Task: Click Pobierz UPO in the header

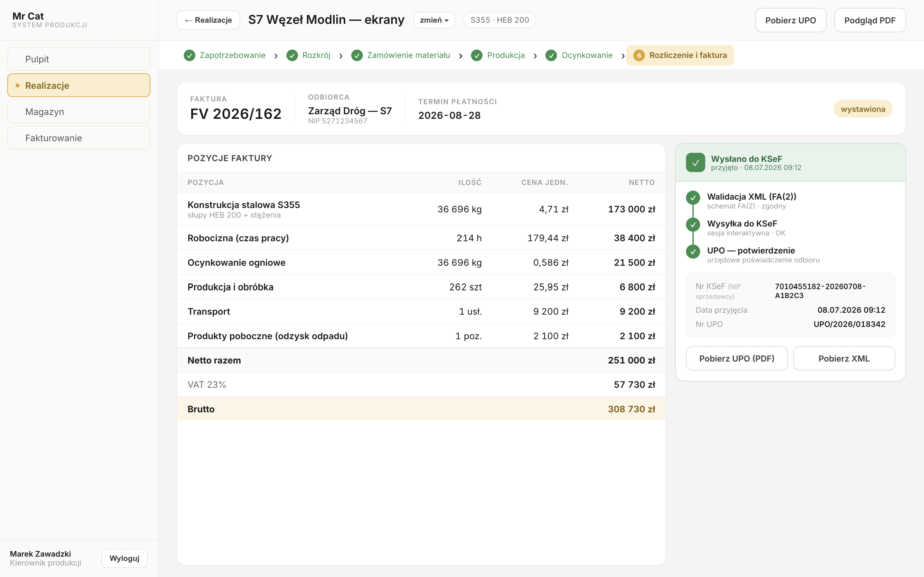Action: [x=790, y=20]
